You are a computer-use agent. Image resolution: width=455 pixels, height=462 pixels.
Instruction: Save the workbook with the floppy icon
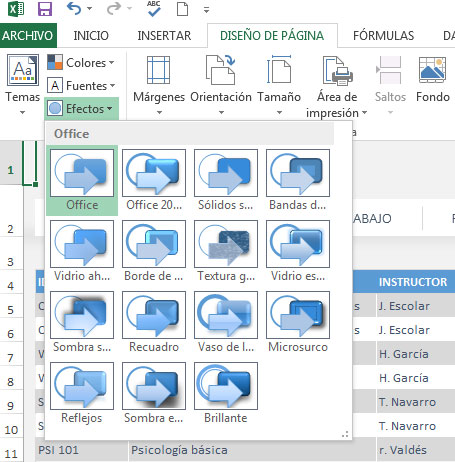(45, 9)
